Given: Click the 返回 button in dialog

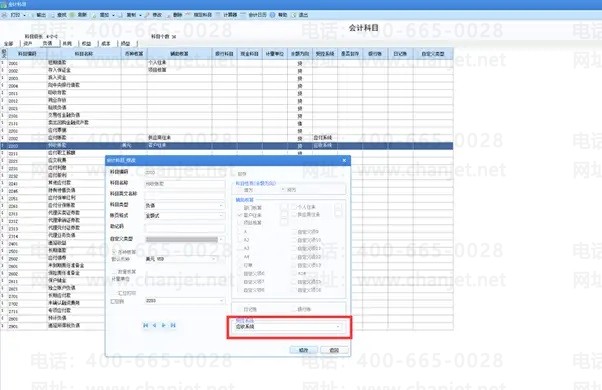Looking at the screenshot, I should tap(334, 350).
